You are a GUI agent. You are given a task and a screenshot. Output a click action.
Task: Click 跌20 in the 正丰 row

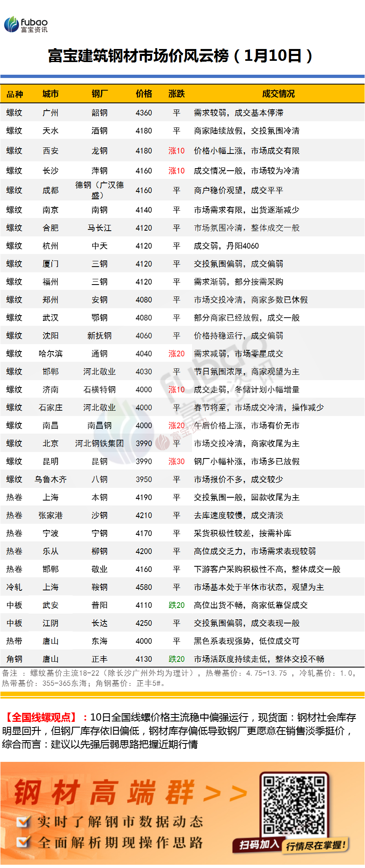point(176,659)
